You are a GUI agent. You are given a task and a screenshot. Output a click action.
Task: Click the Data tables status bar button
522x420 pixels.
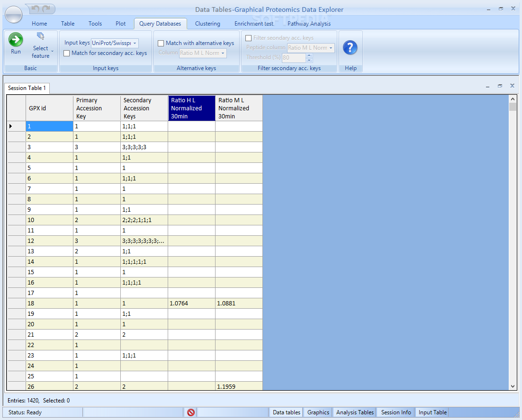coord(286,412)
